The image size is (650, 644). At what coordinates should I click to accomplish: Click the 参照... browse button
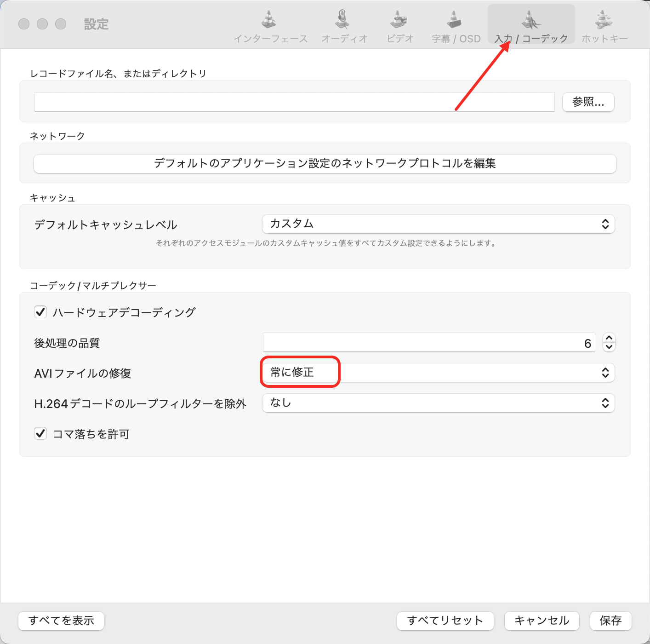(588, 102)
